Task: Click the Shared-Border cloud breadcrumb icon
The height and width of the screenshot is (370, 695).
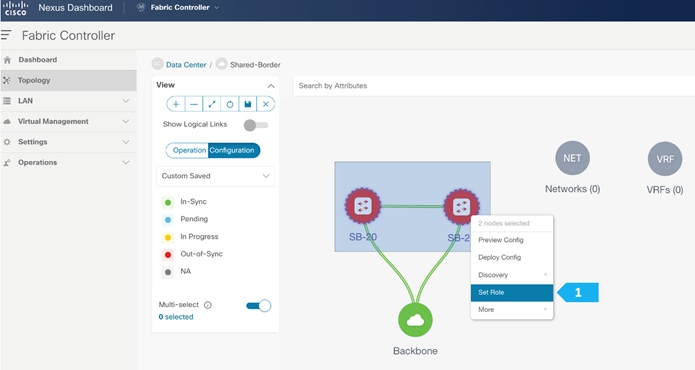Action: pos(222,64)
